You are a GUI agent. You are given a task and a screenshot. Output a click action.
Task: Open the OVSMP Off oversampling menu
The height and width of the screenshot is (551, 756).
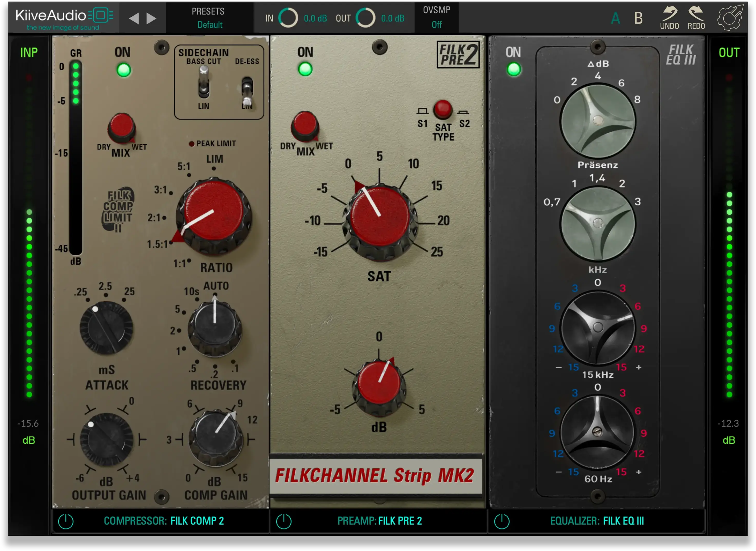click(x=437, y=18)
